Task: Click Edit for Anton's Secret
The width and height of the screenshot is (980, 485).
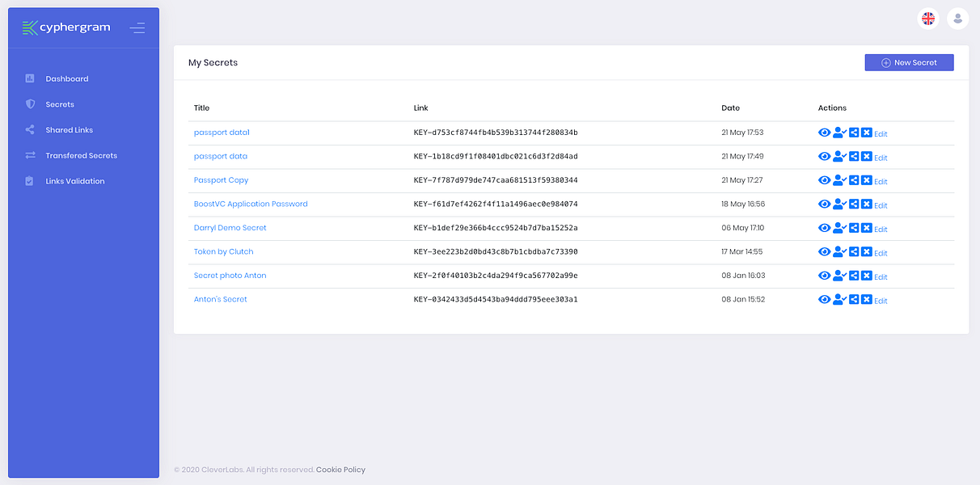Action: tap(881, 301)
